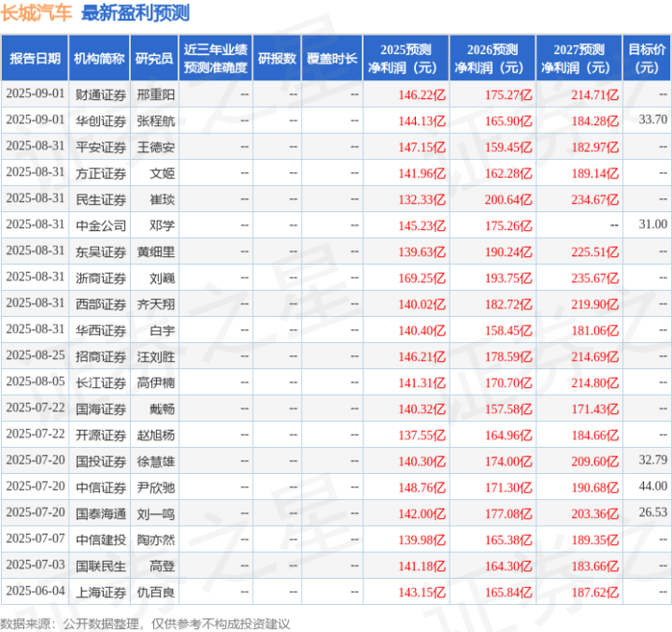Select 中信建投 institution cell
Image resolution: width=672 pixels, height=632 pixels.
[101, 539]
